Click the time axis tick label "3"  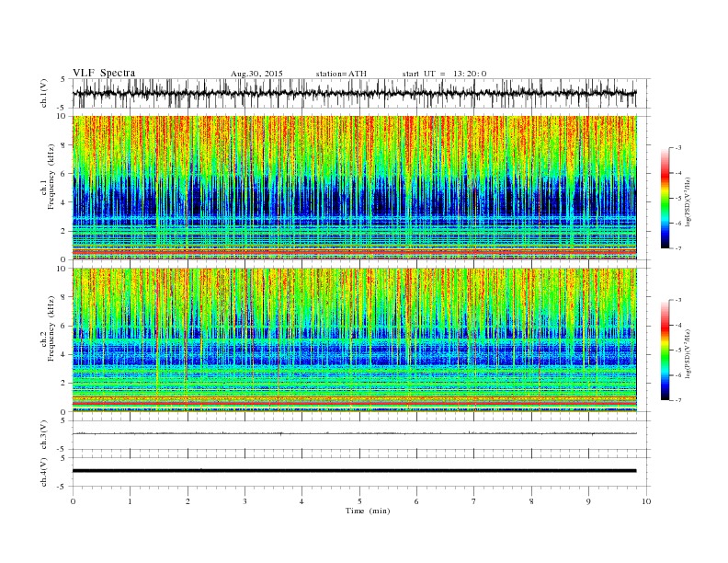pos(245,501)
